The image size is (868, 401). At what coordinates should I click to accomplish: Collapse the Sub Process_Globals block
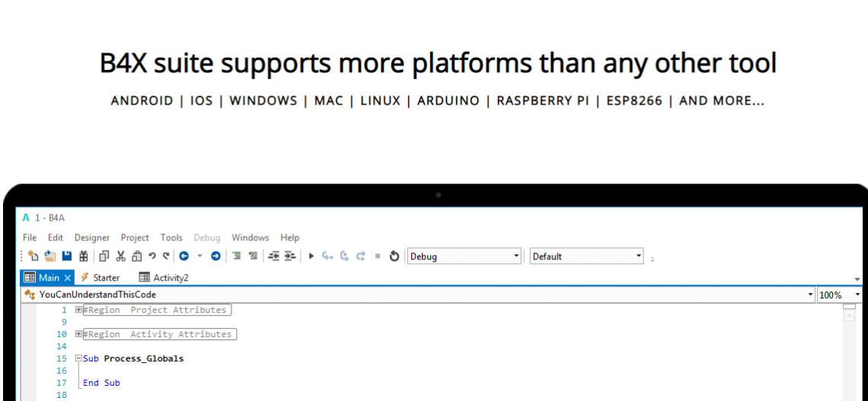click(x=78, y=358)
